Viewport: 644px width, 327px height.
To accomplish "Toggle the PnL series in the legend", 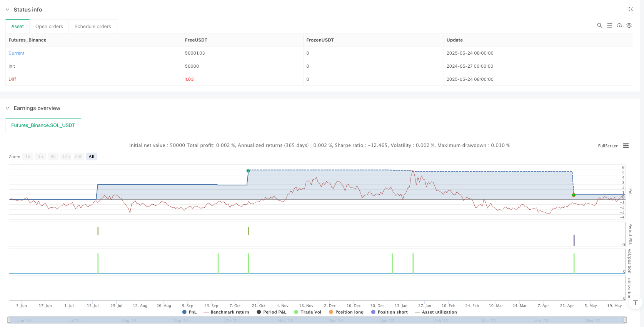I will click(x=189, y=312).
